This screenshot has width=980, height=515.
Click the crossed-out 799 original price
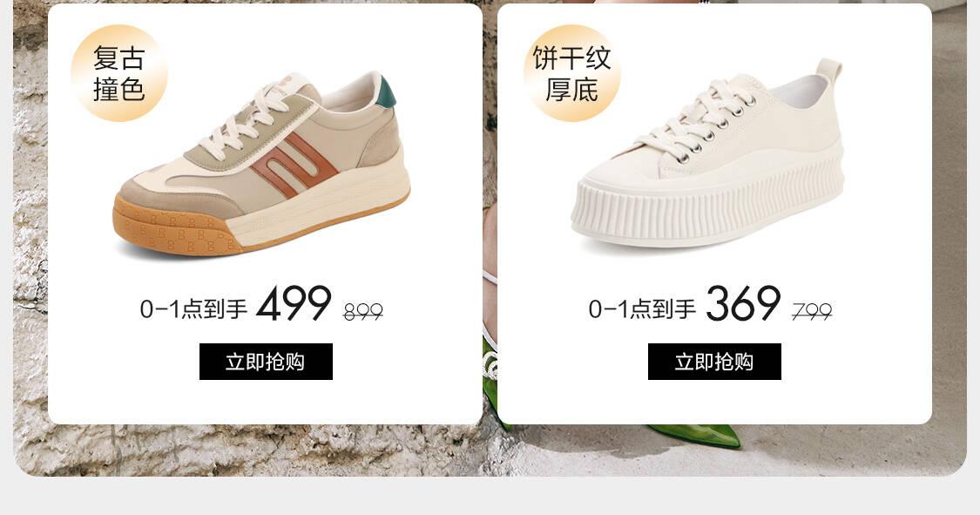pos(812,311)
